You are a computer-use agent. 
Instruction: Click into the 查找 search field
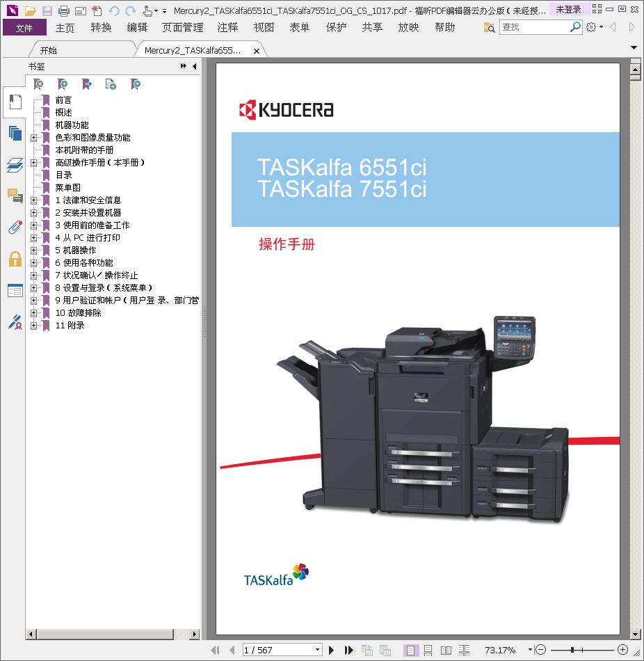pos(534,27)
